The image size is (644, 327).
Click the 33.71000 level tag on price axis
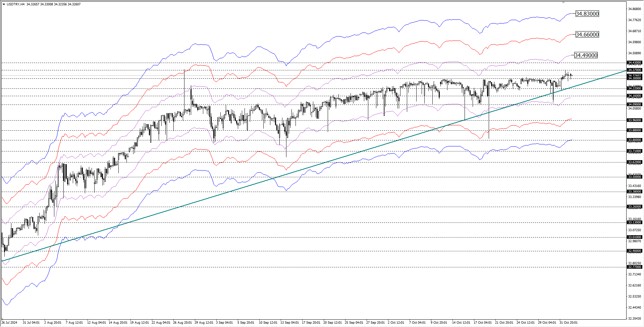[635, 151]
